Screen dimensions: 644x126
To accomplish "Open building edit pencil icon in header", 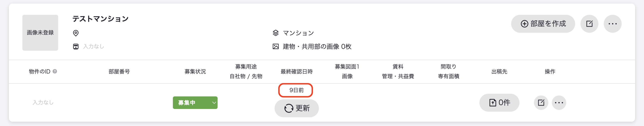I will [589, 24].
